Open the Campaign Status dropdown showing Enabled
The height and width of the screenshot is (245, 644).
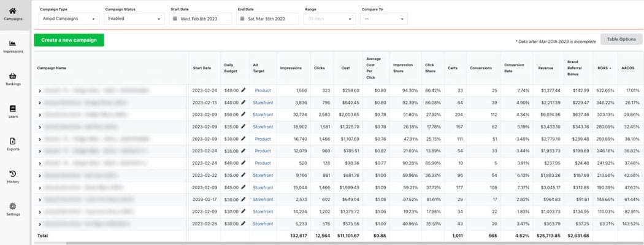click(x=134, y=19)
